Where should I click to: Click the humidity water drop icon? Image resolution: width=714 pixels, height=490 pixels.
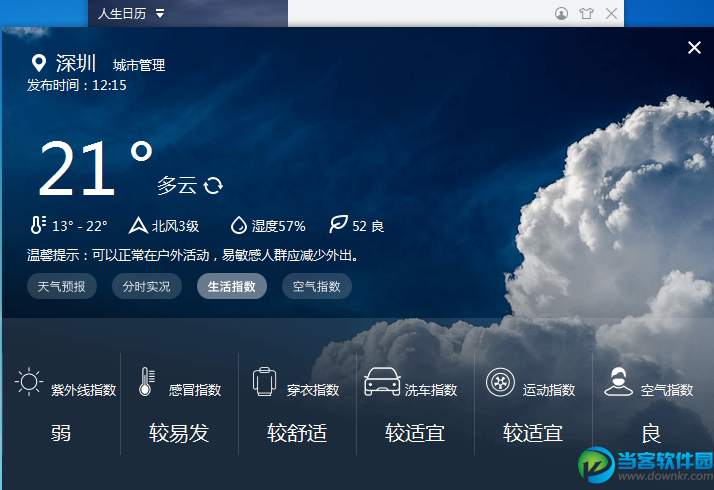239,225
